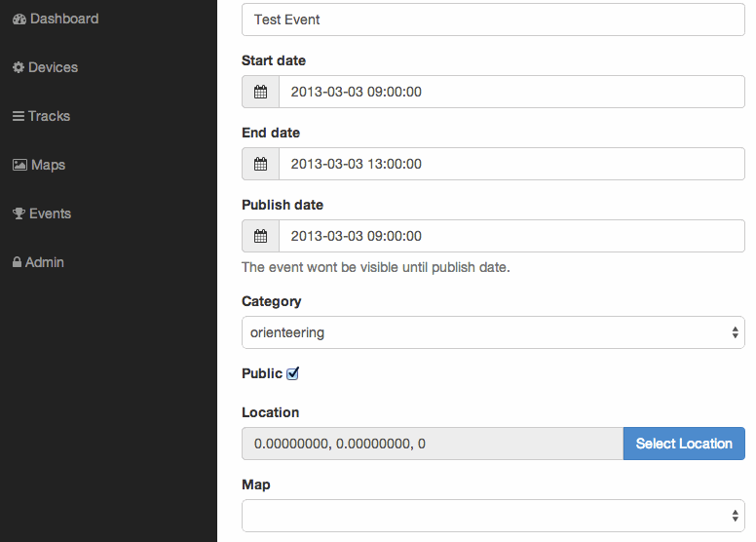
Task: Expand the empty Map dropdown
Action: [493, 516]
